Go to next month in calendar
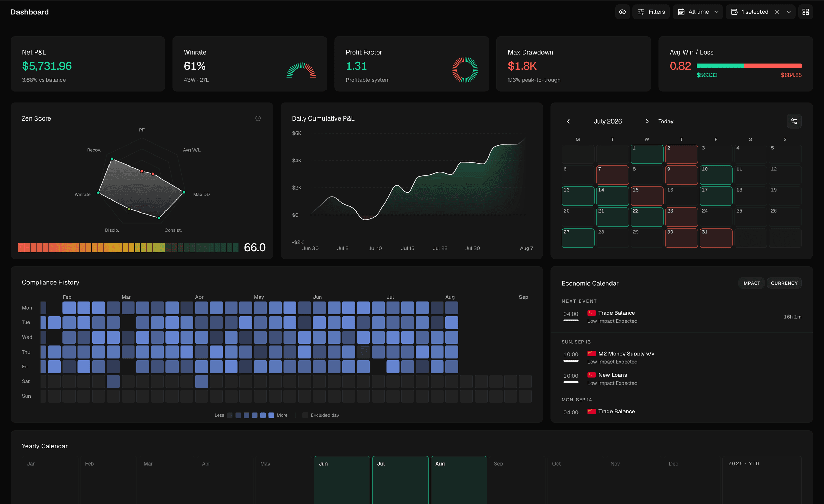This screenshot has height=504, width=824. coord(647,121)
